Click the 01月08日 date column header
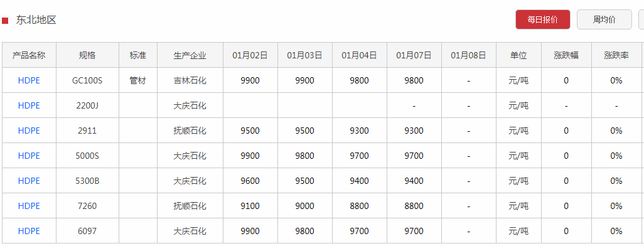Screen dimensions: 644x246 [x=469, y=55]
